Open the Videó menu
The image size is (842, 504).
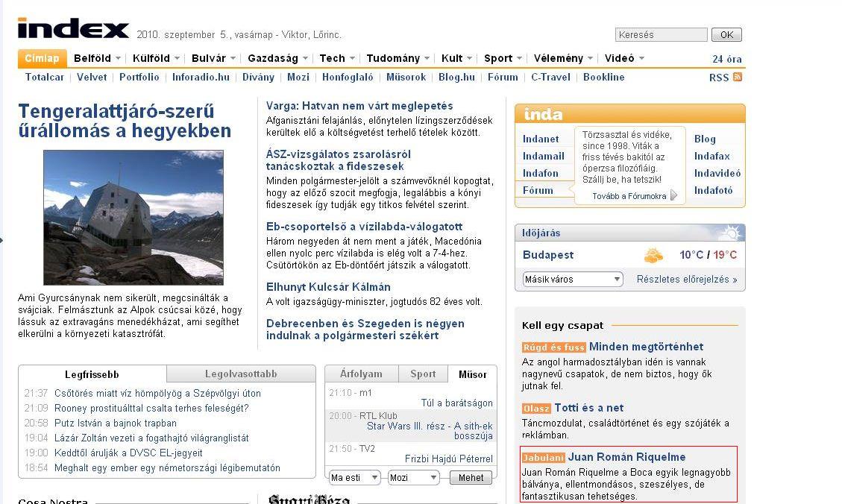(x=619, y=58)
